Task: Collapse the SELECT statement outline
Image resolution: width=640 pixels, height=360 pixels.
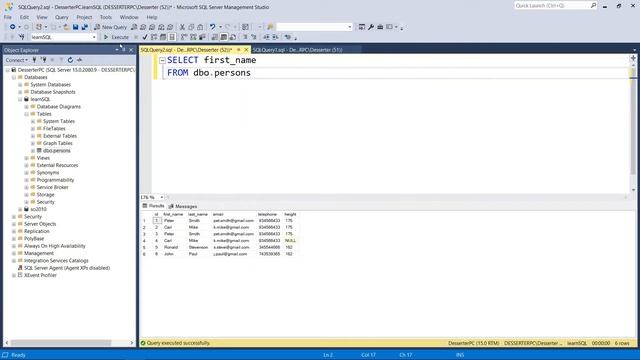Action: click(162, 60)
